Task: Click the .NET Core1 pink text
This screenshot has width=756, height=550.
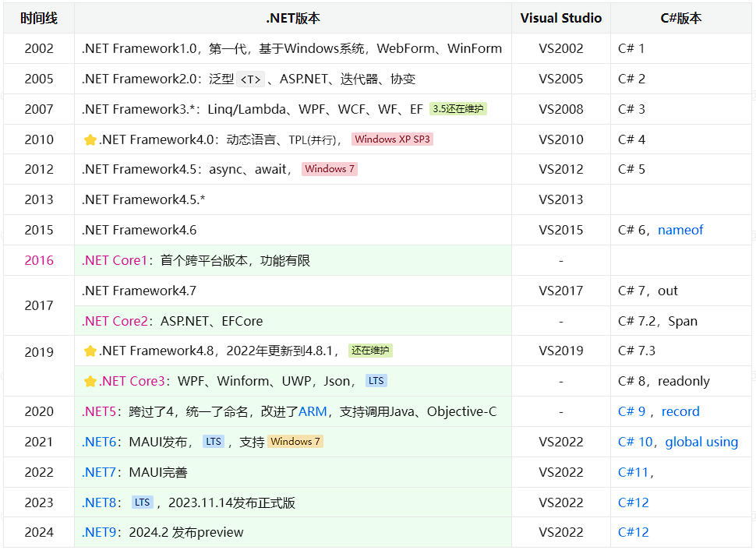Action: point(115,260)
